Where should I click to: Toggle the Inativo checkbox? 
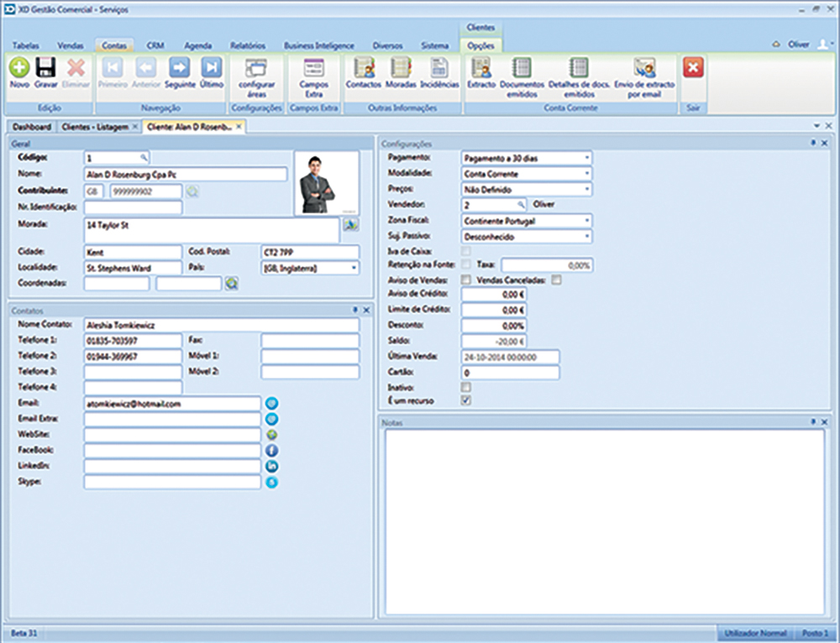coord(466,387)
